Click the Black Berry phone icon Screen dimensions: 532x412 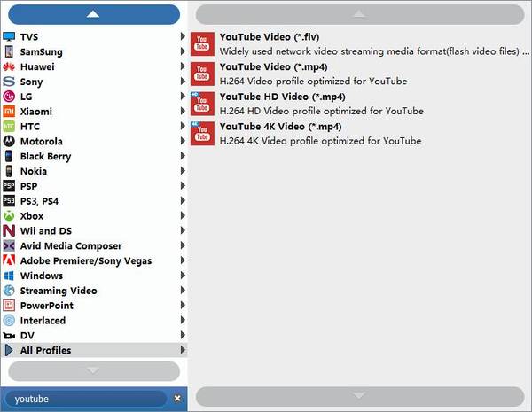point(9,156)
